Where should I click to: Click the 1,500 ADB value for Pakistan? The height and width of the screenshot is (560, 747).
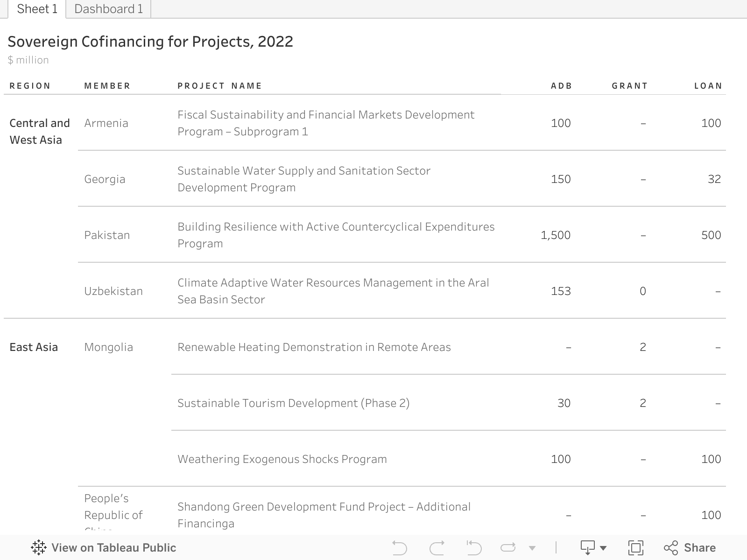pos(555,235)
